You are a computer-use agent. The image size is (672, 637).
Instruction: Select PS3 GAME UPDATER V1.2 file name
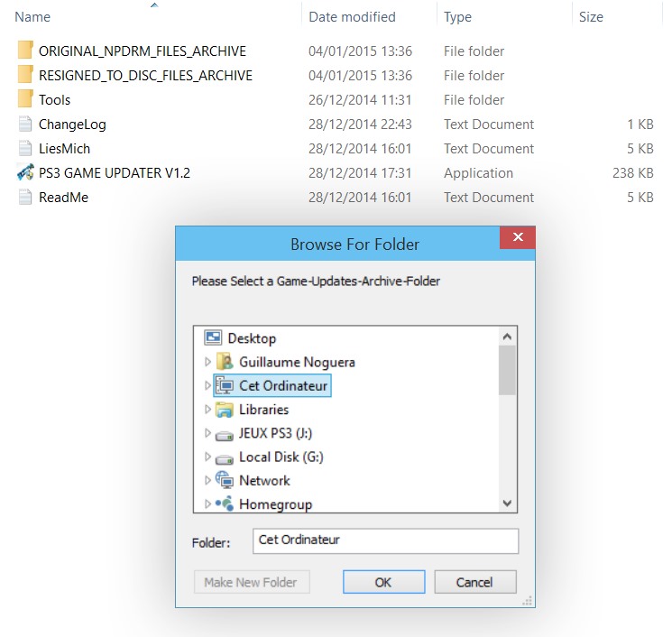click(x=114, y=173)
